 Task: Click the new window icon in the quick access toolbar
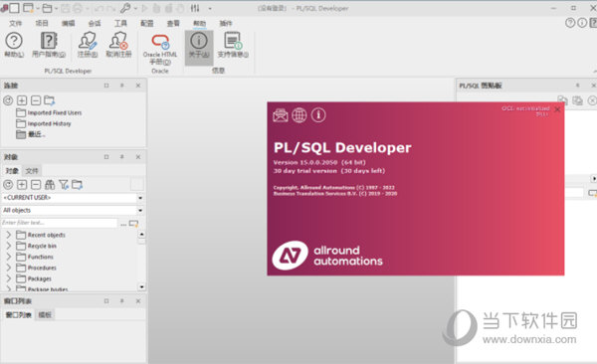[x=28, y=8]
